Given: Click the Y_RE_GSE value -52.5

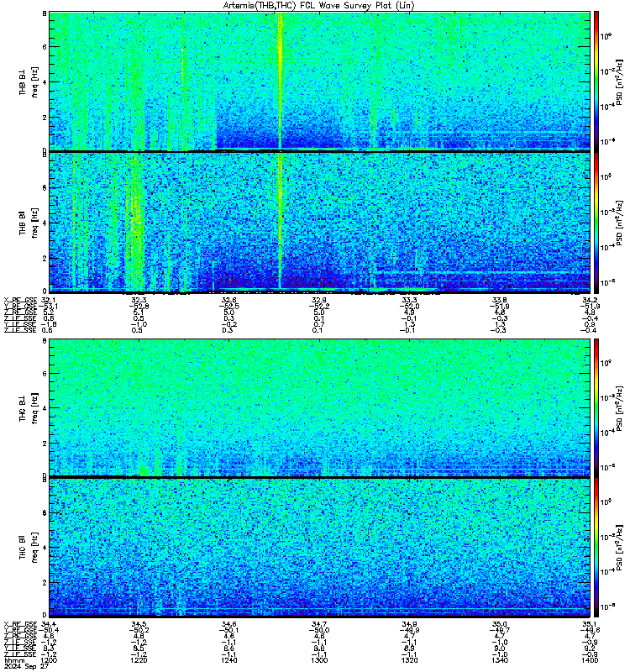Looking at the screenshot, I should point(228,306).
